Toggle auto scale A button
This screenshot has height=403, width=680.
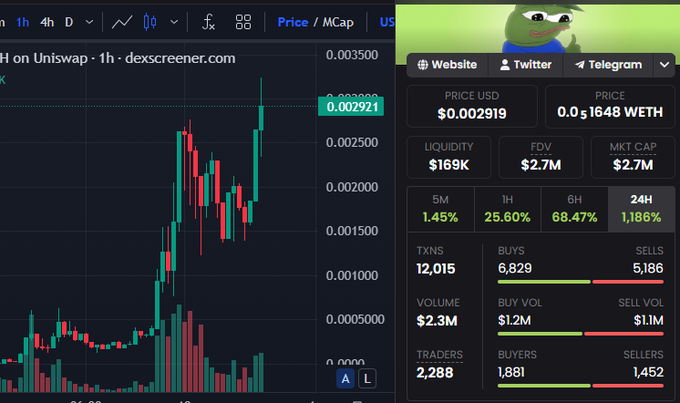346,379
